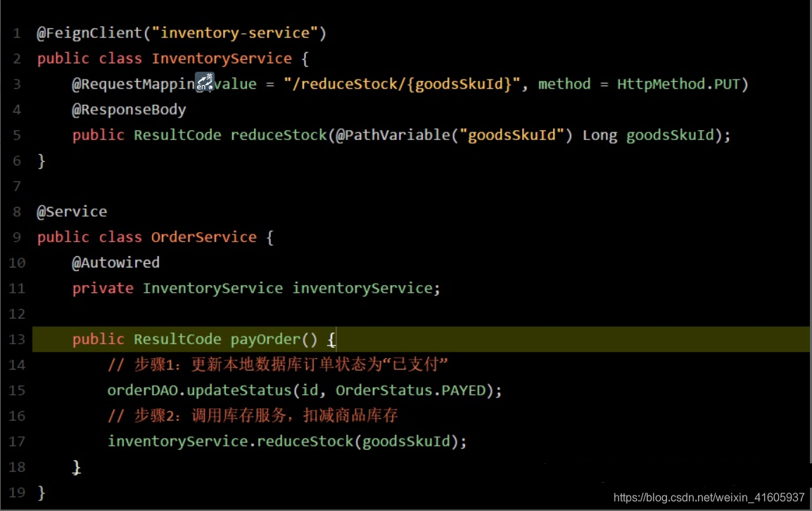
Task: Click HttpMethod.PUT on line 3
Action: point(678,84)
